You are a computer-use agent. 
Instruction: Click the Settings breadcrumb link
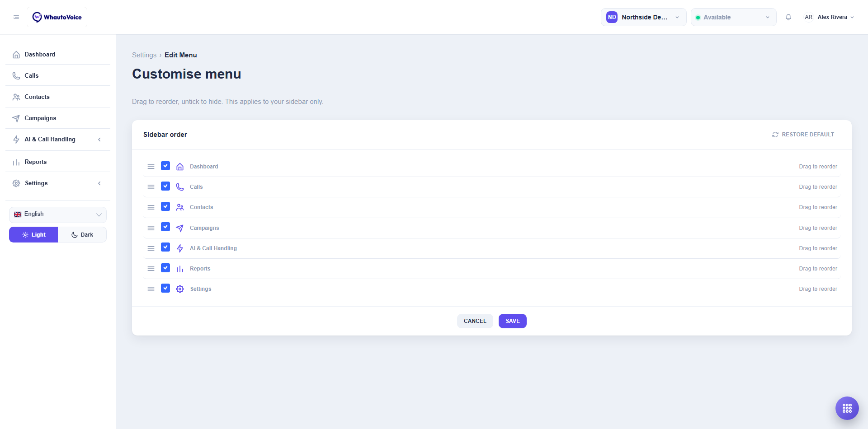click(144, 55)
